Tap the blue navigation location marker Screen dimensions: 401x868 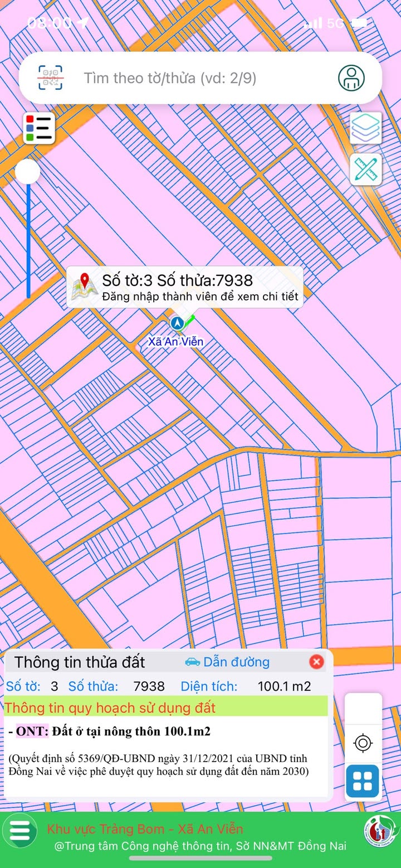(177, 323)
